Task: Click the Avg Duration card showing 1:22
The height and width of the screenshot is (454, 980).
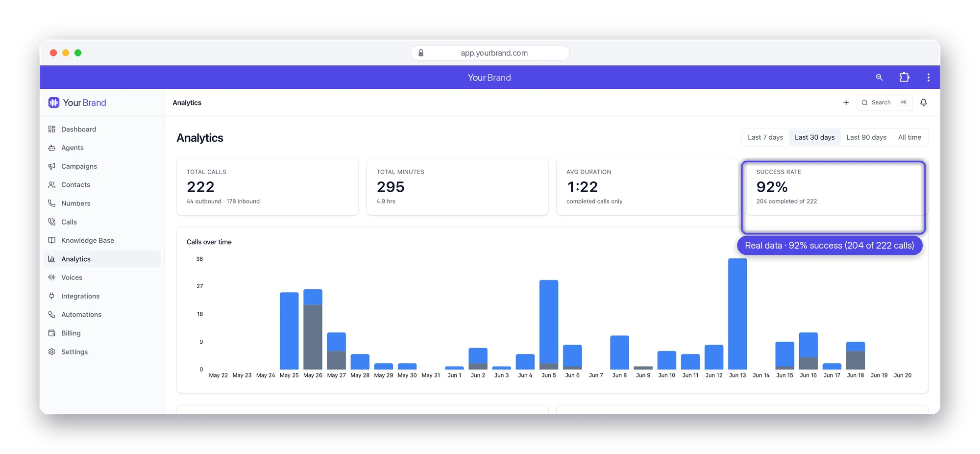Action: [x=647, y=186]
